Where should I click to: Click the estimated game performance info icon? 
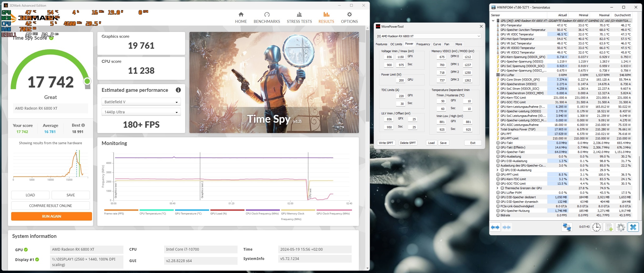(x=178, y=90)
